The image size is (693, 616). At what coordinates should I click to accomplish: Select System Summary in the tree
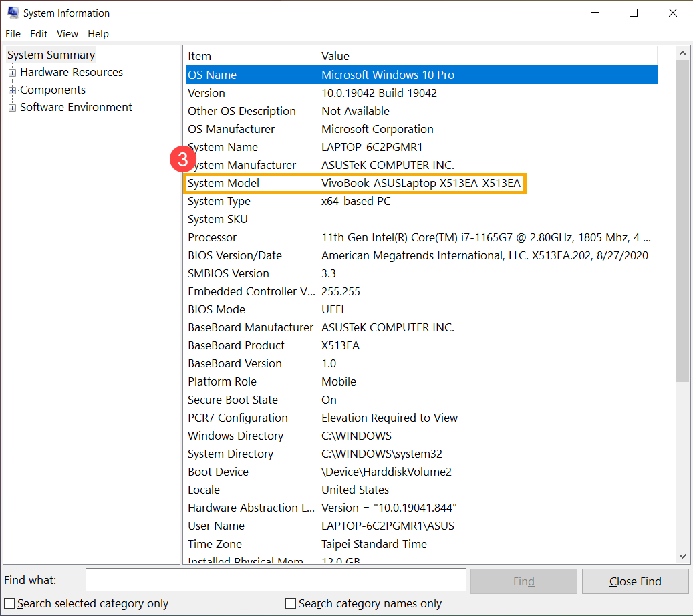(51, 55)
